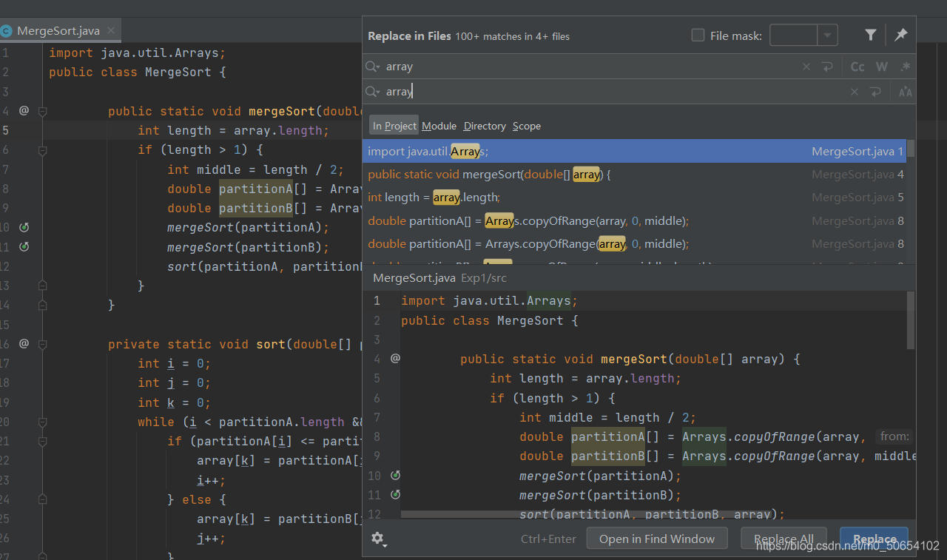947x560 pixels.
Task: Insert a new line in the find field
Action: coord(827,67)
